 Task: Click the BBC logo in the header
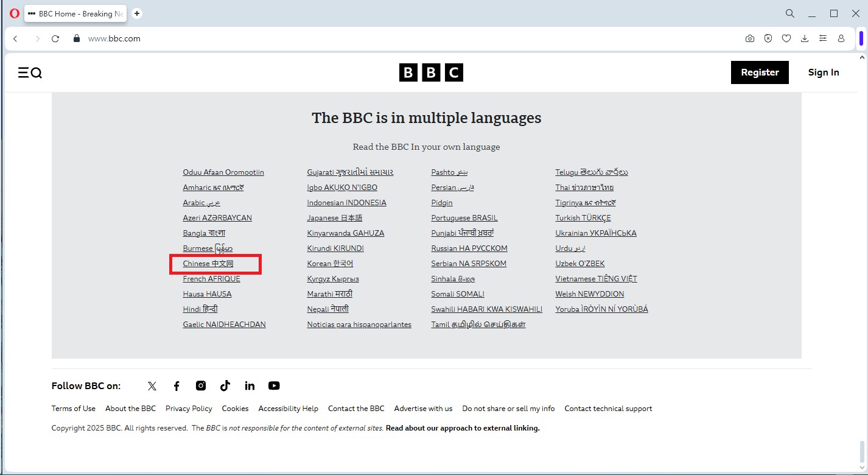pyautogui.click(x=431, y=73)
